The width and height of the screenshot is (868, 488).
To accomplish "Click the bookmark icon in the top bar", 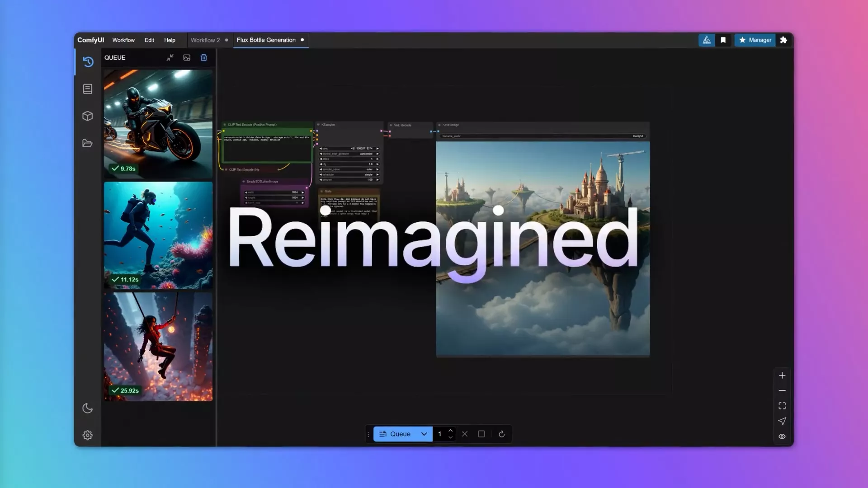I will click(x=723, y=40).
